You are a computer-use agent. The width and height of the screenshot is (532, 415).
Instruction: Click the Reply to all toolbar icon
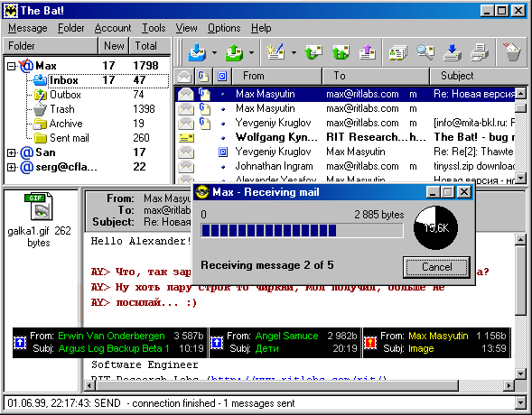pos(341,52)
